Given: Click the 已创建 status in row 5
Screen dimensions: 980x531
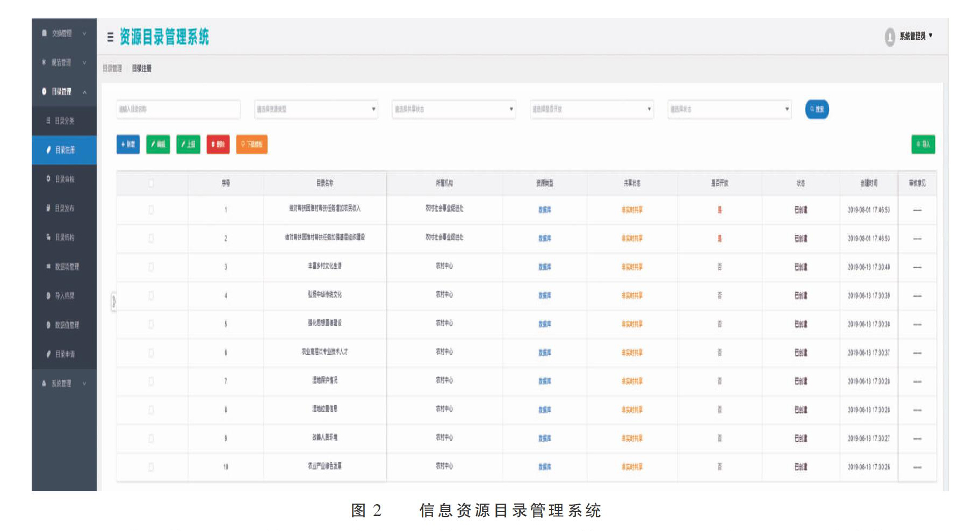Looking at the screenshot, I should (x=801, y=324).
